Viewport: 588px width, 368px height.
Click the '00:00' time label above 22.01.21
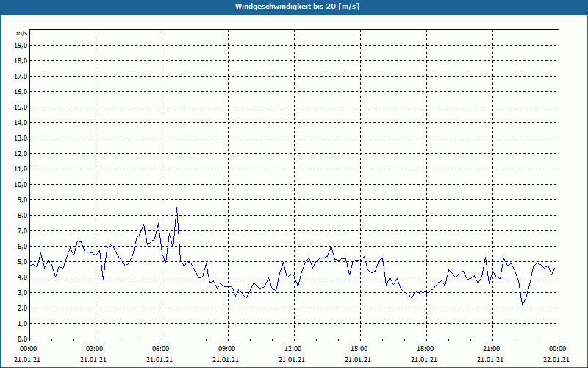558,349
